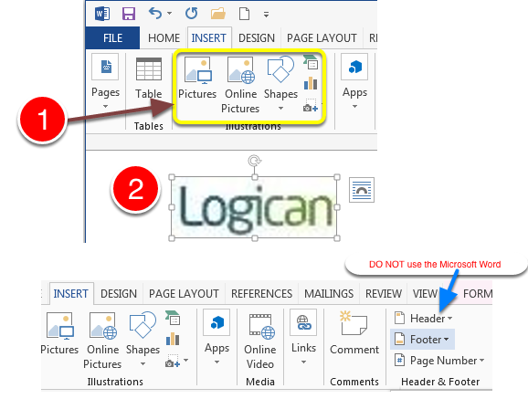Screen dimensions: 528x420
Task: Open the Footer dropdown
Action: pos(422,340)
